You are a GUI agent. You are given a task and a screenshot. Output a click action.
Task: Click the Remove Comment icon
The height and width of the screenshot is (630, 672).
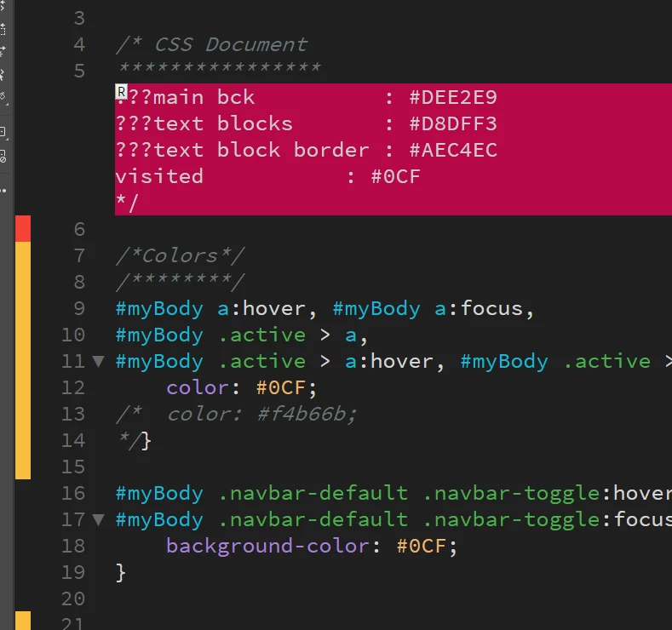[x=3, y=156]
